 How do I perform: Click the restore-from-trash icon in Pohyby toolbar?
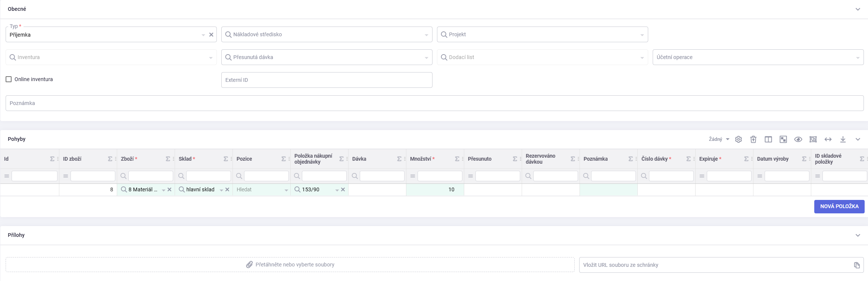[753, 139]
